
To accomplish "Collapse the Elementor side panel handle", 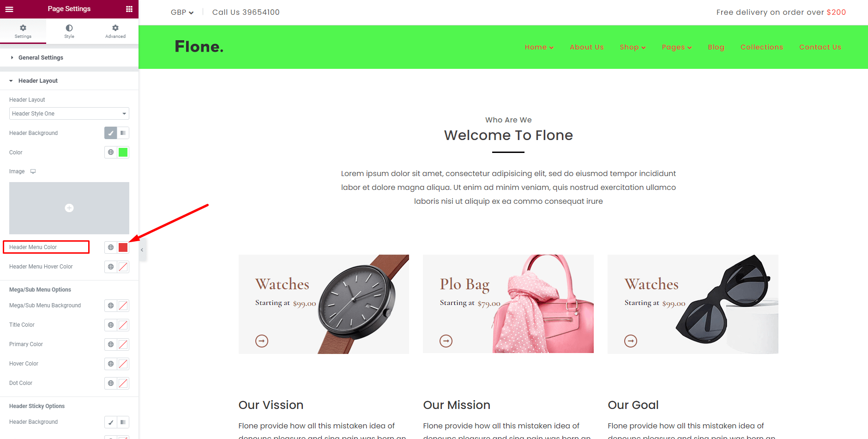I will tap(142, 250).
